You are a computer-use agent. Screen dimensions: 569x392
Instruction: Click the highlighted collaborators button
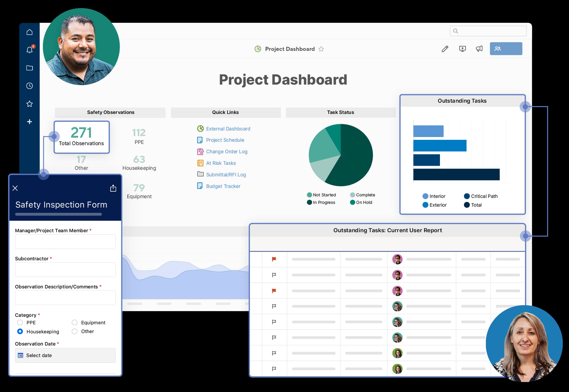(x=506, y=49)
